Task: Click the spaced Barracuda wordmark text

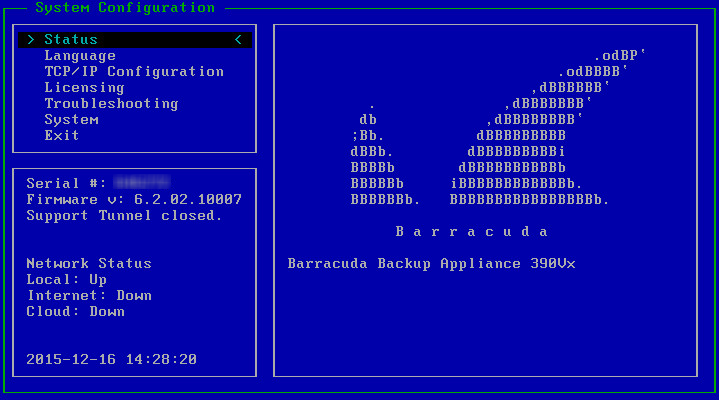Action: [471, 232]
